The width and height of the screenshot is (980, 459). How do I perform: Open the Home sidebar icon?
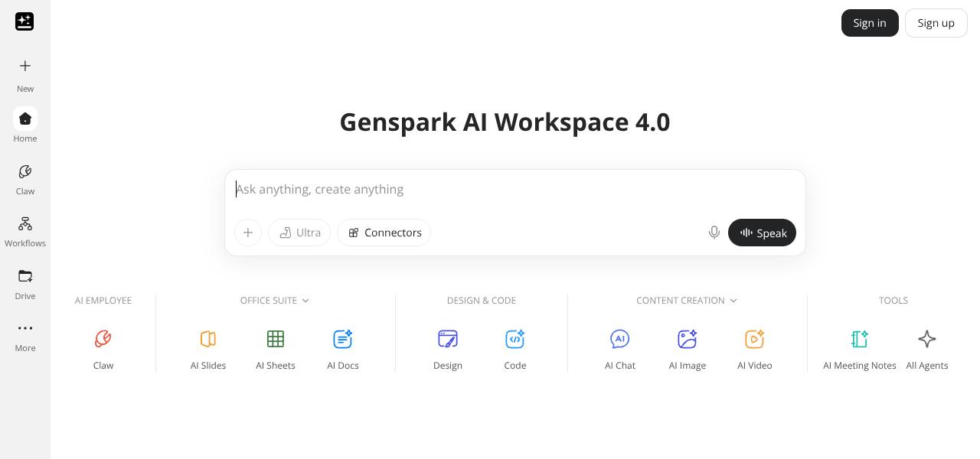tap(25, 119)
